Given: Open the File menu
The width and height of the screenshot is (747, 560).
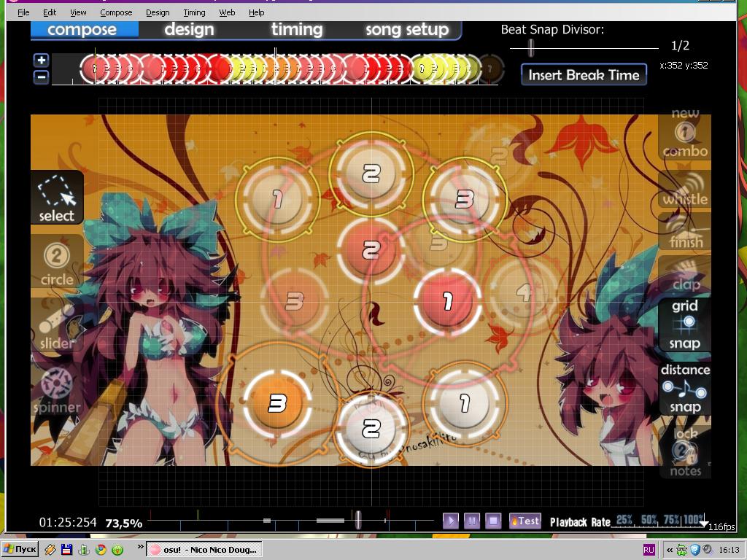Looking at the screenshot, I should pyautogui.click(x=23, y=12).
